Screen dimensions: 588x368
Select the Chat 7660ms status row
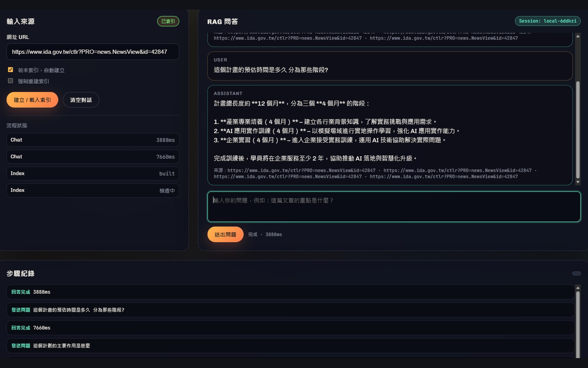coord(93,156)
